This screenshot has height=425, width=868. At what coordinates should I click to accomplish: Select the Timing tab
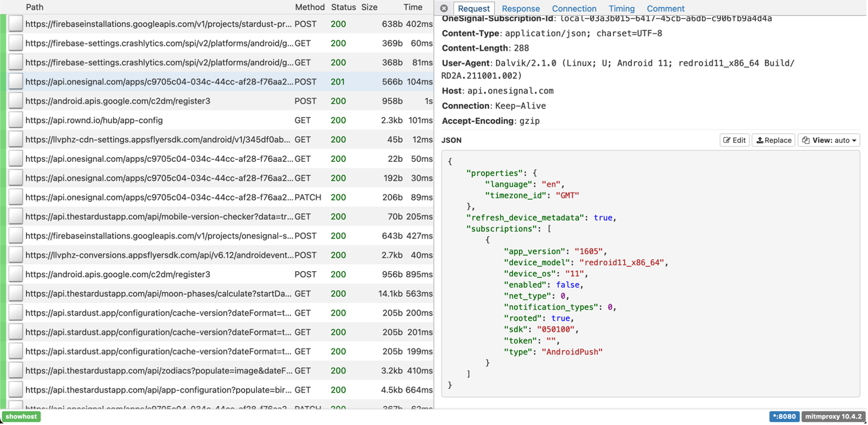click(x=621, y=9)
